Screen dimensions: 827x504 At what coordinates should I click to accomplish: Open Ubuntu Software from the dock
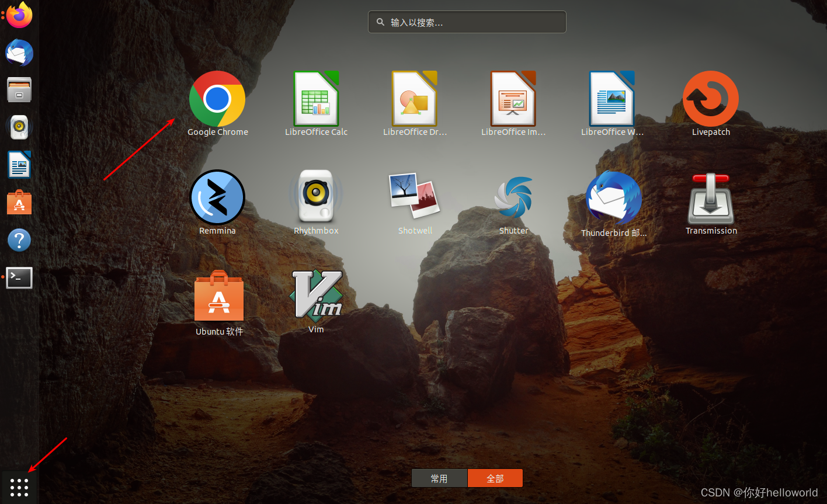pyautogui.click(x=19, y=202)
